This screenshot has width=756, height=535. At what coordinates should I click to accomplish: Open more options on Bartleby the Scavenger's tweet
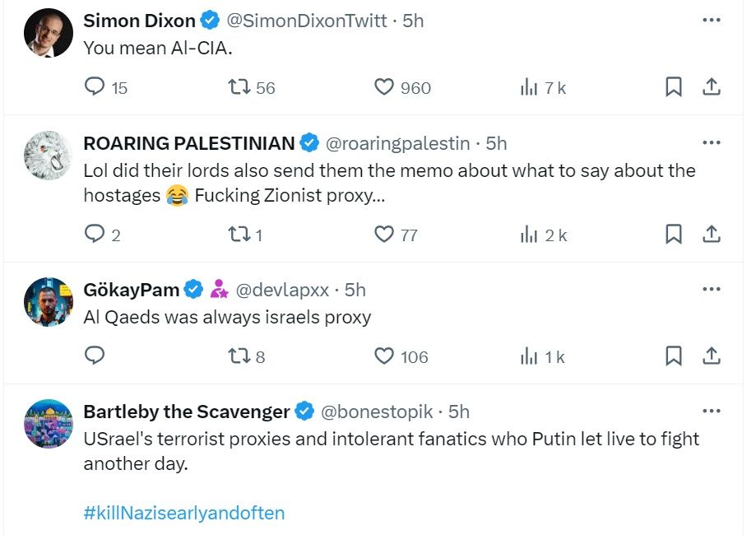[712, 411]
